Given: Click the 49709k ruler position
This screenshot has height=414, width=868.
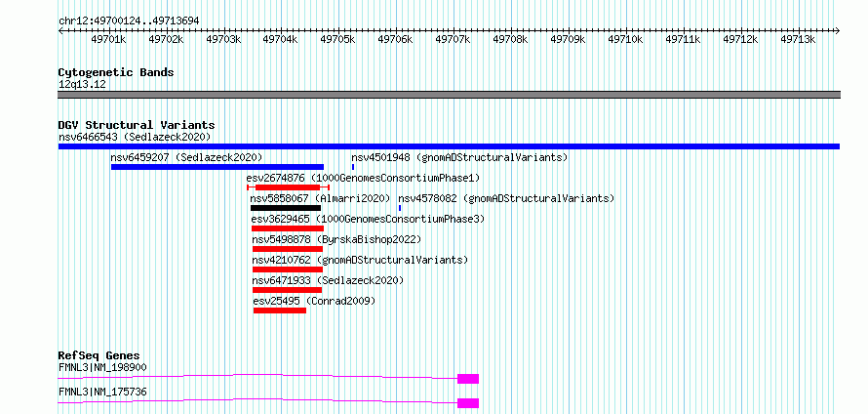Looking at the screenshot, I should click(568, 40).
